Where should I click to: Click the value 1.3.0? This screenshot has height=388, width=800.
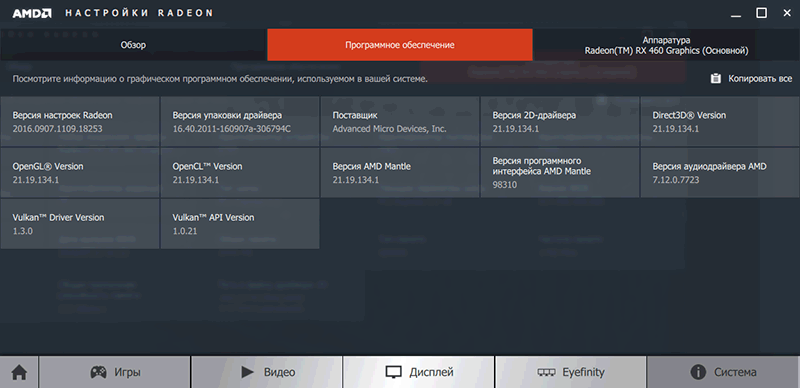click(23, 231)
